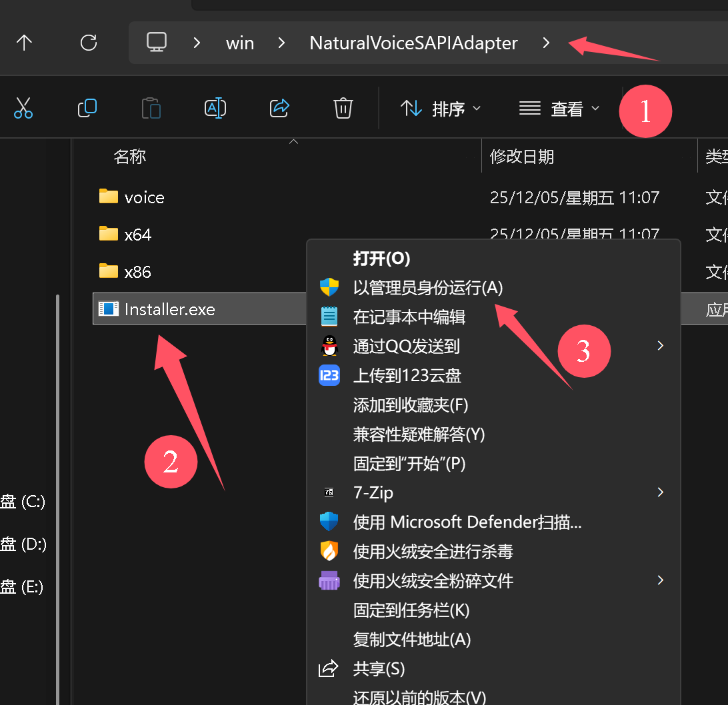Click the Refresh icon in the address bar
The width and height of the screenshot is (728, 705).
pyautogui.click(x=89, y=43)
